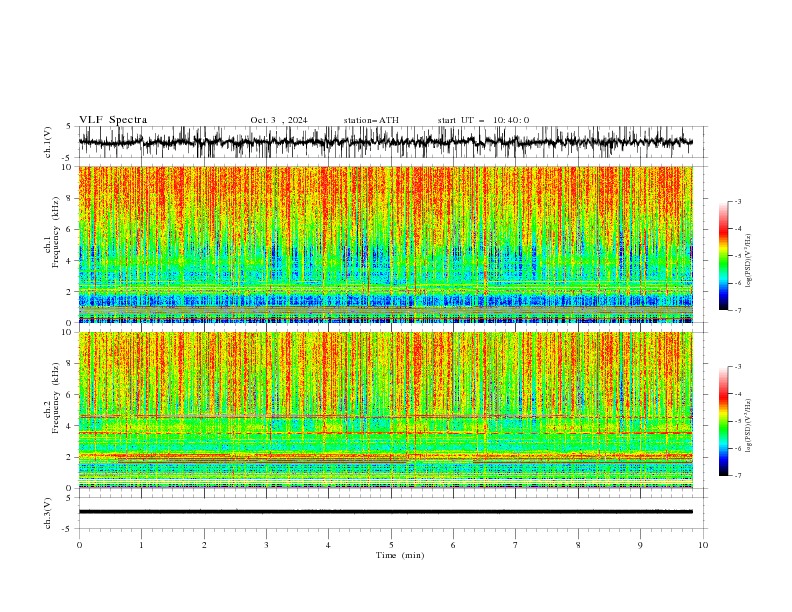Screen dimensions: 792x612
Task: Click the 'station=ATH' label
Action: 371,120
